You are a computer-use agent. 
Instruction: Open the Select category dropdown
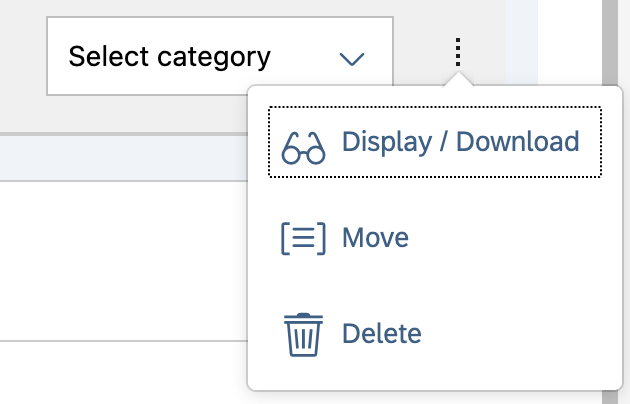point(219,57)
